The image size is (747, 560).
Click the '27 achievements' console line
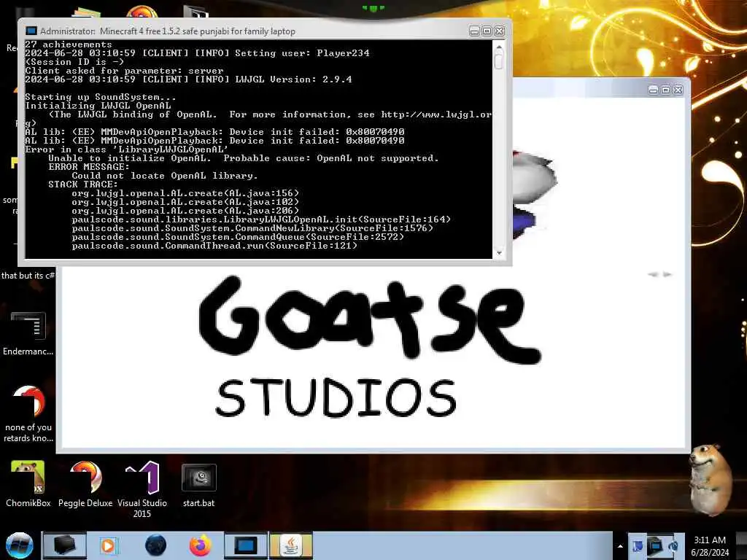point(68,44)
